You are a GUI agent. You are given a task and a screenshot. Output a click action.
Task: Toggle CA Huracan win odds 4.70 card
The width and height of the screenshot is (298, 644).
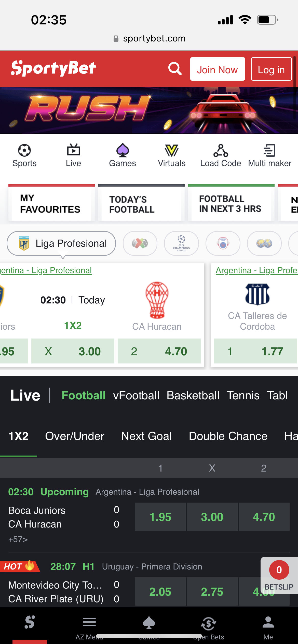pyautogui.click(x=159, y=351)
